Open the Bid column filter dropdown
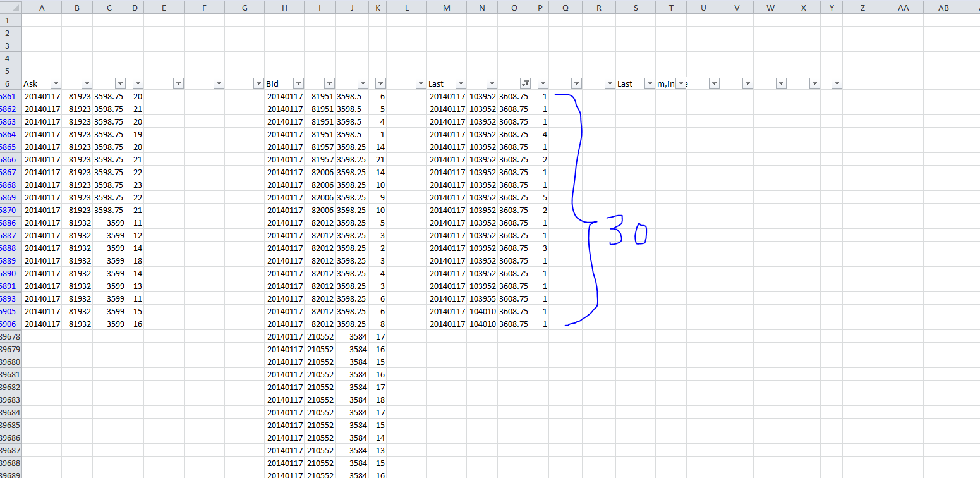 (298, 83)
